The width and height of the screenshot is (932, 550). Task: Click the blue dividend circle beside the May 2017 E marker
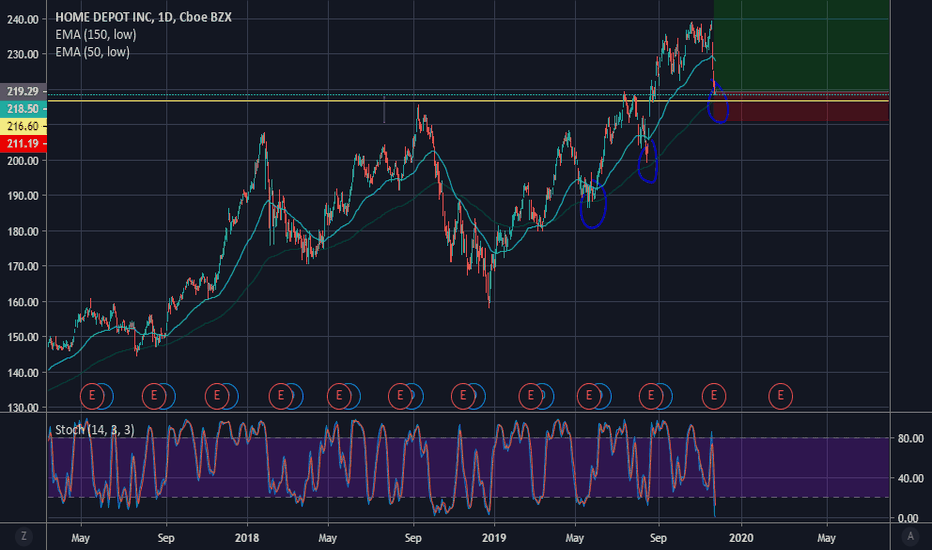click(x=108, y=396)
